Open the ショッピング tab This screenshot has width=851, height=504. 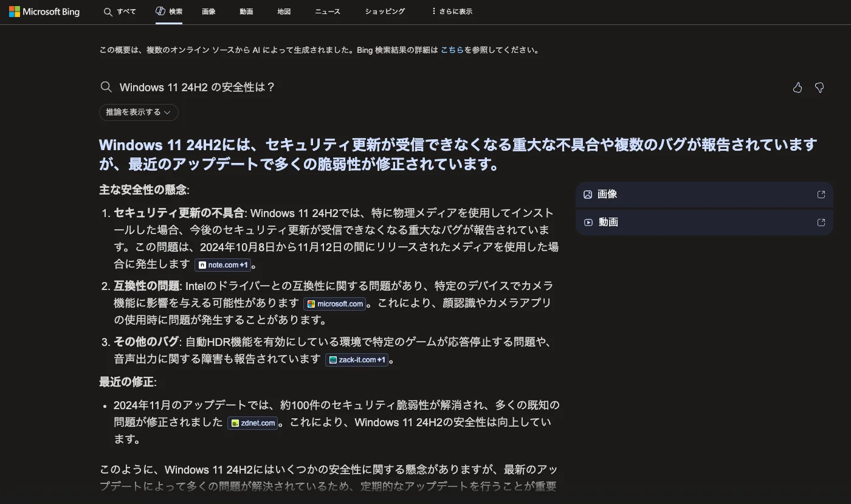[x=385, y=12]
